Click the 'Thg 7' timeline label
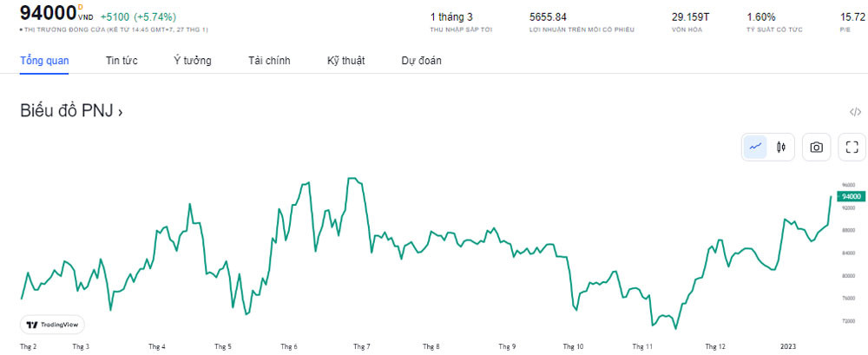 362,346
